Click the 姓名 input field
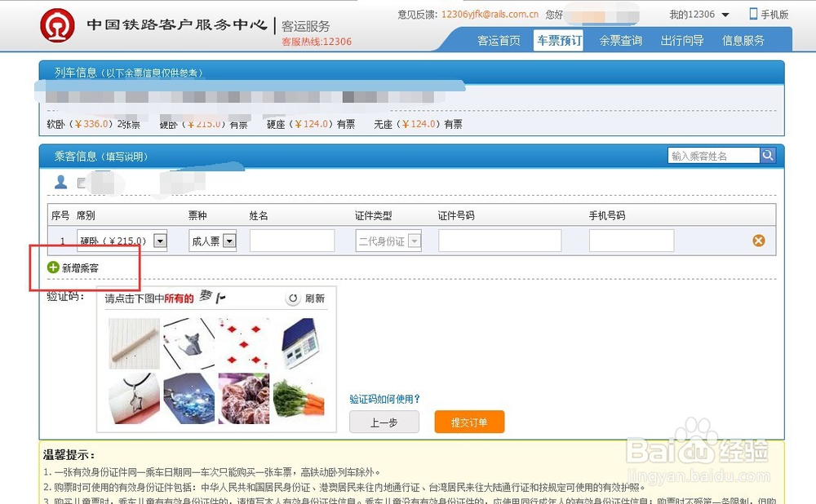This screenshot has width=816, height=504. tap(292, 241)
